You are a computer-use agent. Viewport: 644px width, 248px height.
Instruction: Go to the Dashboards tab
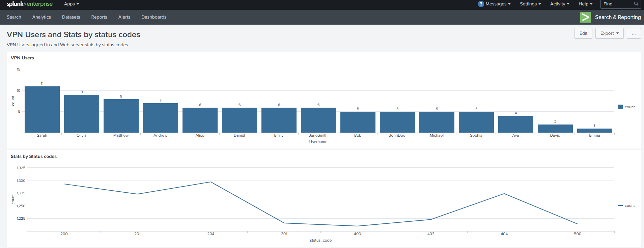[154, 17]
